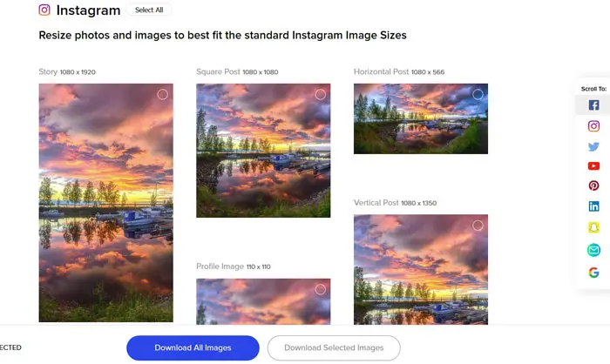Open YouTube section from sidebar icon
This screenshot has height=364, width=610.
593,166
